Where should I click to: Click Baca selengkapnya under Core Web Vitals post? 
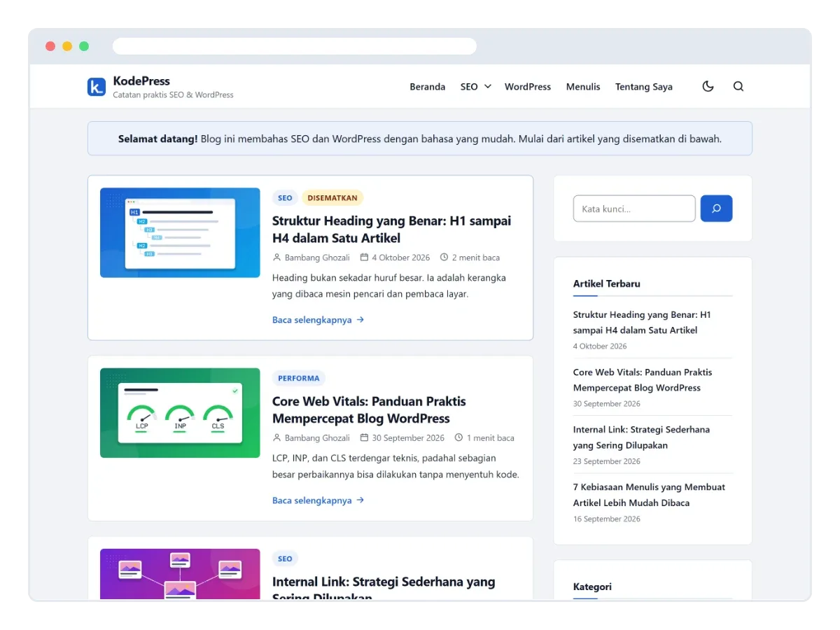tap(318, 500)
